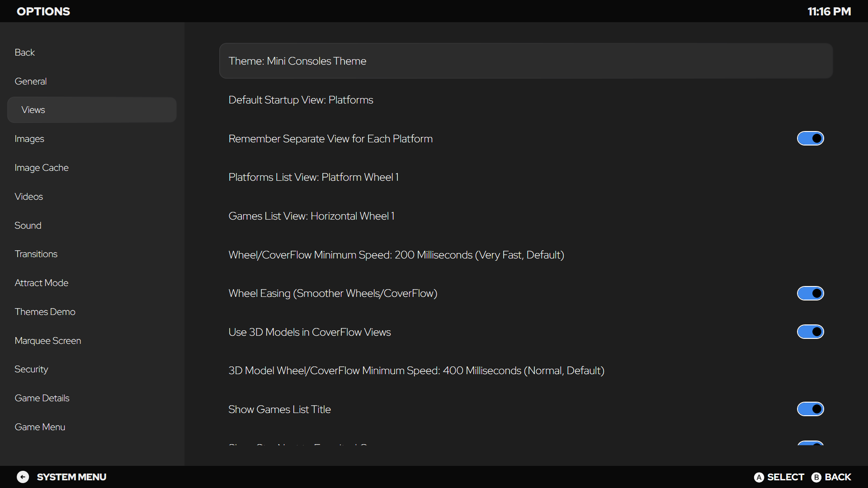Click the A Select button icon

759,477
